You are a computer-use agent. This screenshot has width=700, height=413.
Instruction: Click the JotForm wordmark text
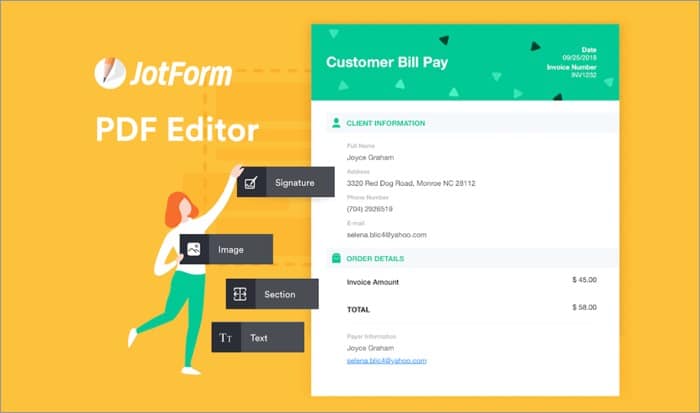click(181, 74)
